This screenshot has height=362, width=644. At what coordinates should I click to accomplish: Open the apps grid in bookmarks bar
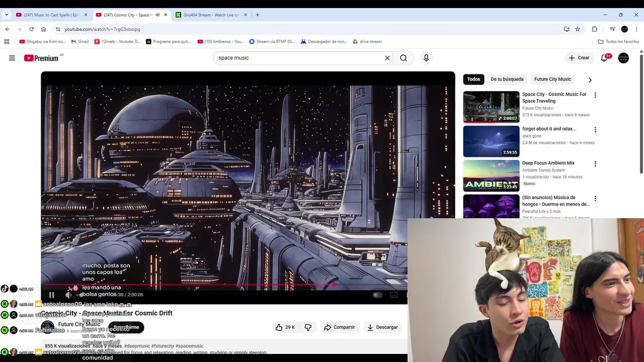click(7, 42)
